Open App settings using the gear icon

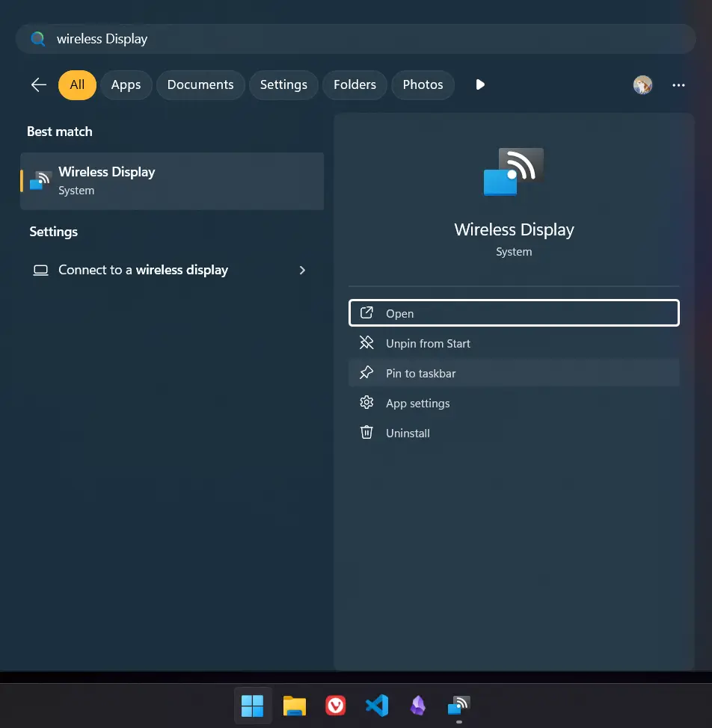[x=366, y=402]
